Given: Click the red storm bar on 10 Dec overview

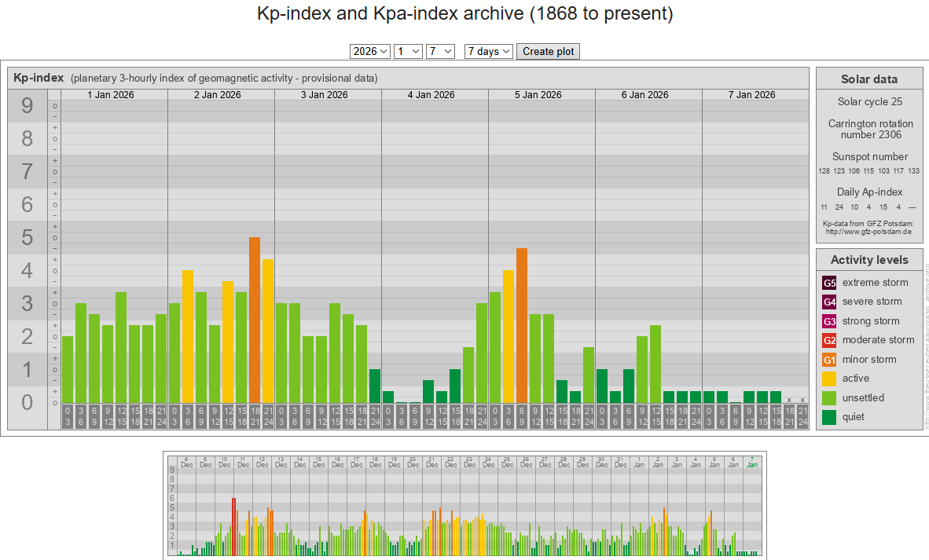Looking at the screenshot, I should (234, 527).
